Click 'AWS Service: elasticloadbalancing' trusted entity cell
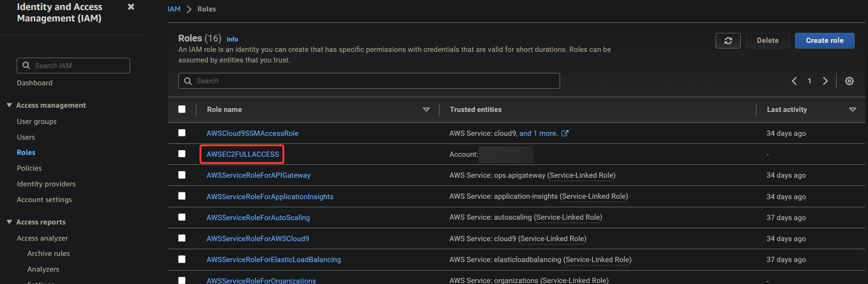 [541, 260]
